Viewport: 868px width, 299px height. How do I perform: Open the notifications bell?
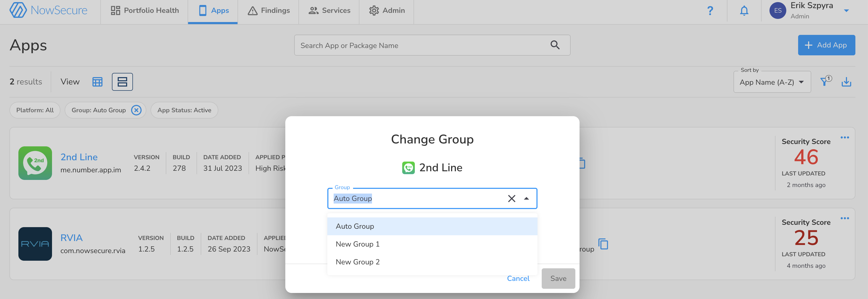pyautogui.click(x=744, y=11)
